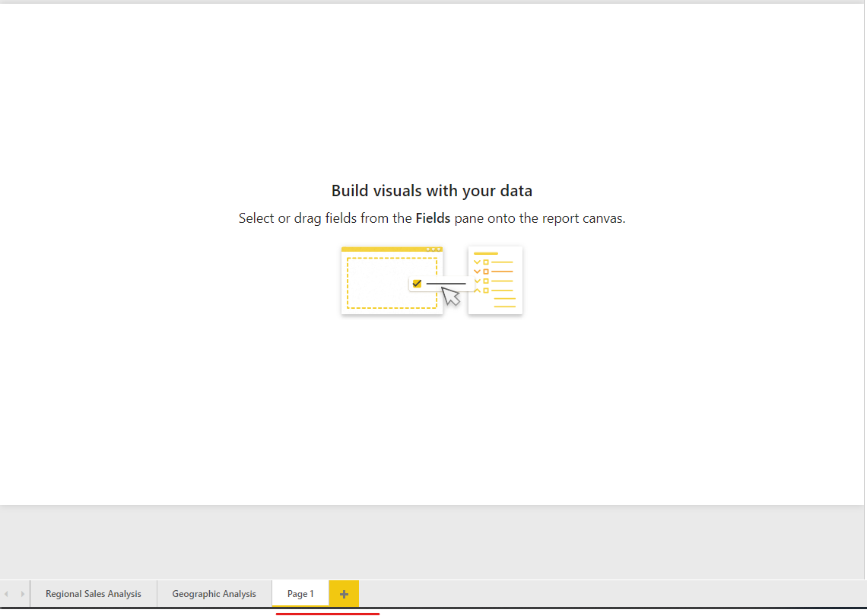The height and width of the screenshot is (616, 867).
Task: Click the chevron beside the orange field row
Action: (x=477, y=271)
